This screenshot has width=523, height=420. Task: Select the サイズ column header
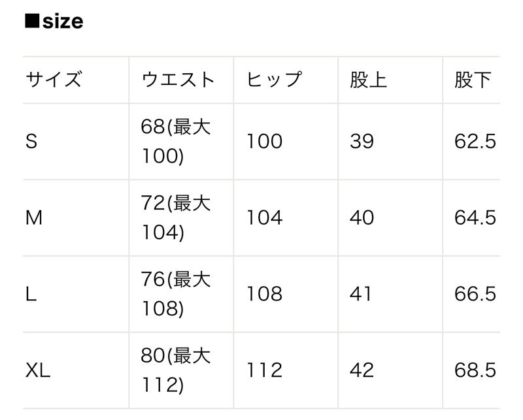pyautogui.click(x=54, y=80)
